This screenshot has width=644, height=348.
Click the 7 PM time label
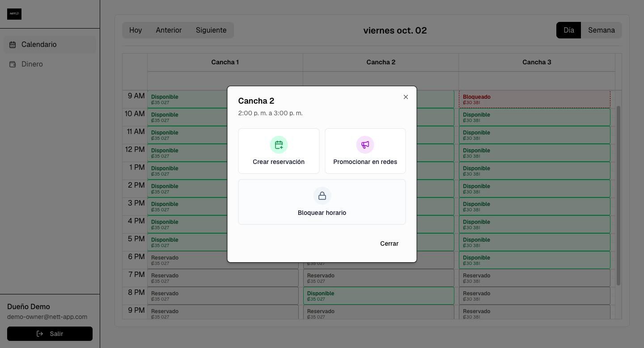click(136, 275)
